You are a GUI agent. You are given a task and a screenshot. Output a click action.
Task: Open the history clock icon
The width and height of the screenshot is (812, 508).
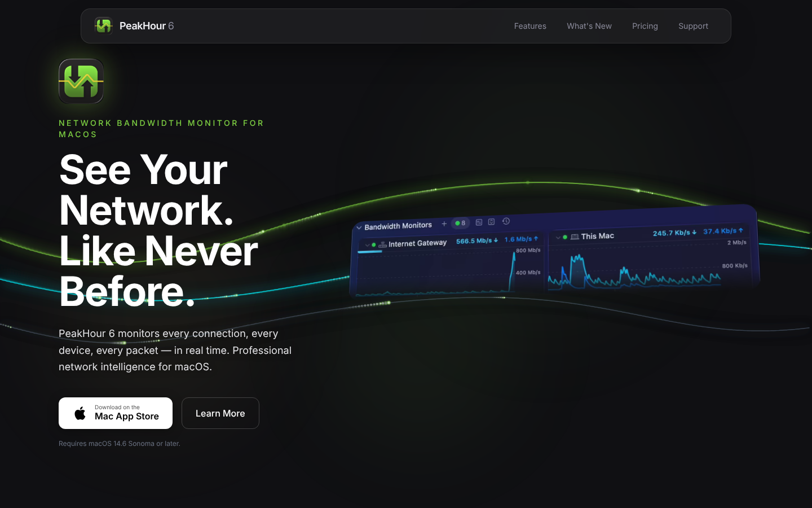[x=506, y=221]
